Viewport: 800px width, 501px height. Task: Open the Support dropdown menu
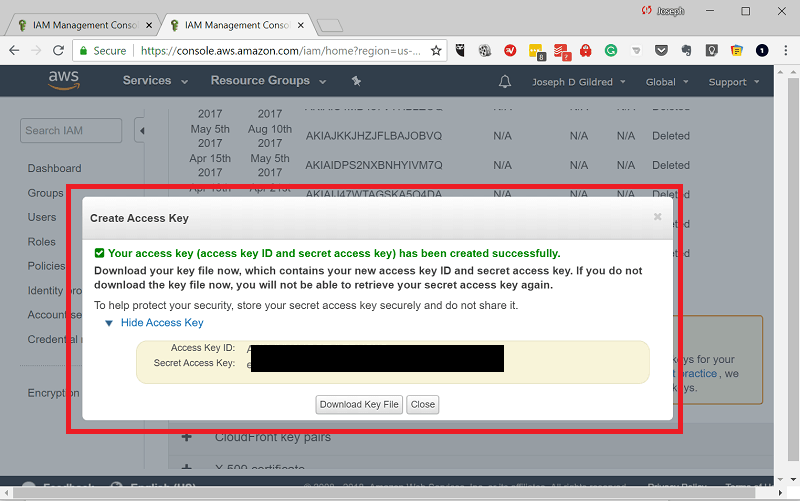(734, 82)
